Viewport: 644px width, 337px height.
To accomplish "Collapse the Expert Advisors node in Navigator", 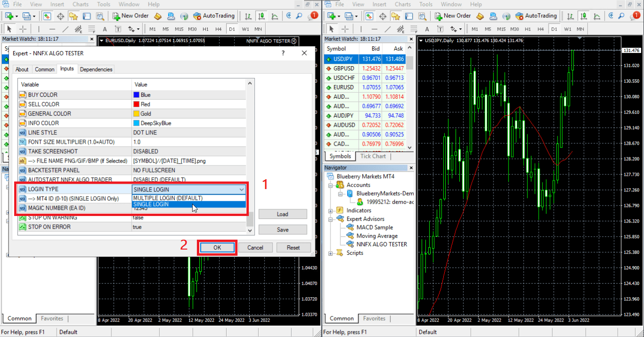I will click(330, 219).
